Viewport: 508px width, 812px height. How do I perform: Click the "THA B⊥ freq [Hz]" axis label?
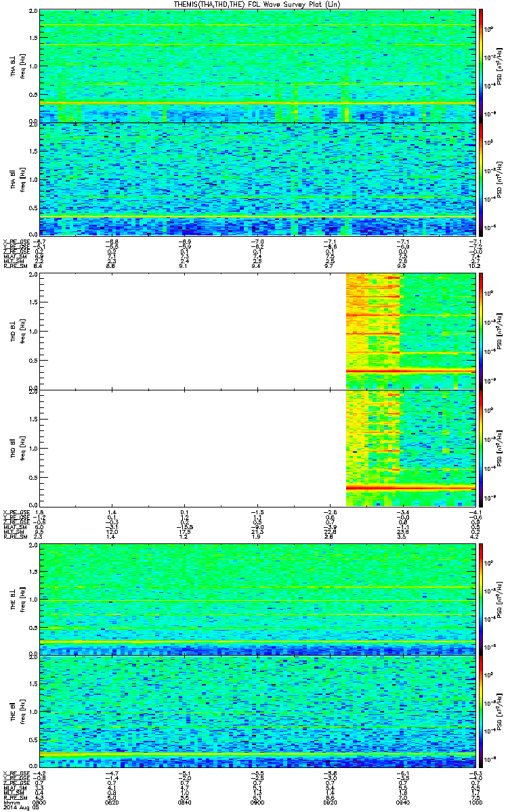[16, 66]
